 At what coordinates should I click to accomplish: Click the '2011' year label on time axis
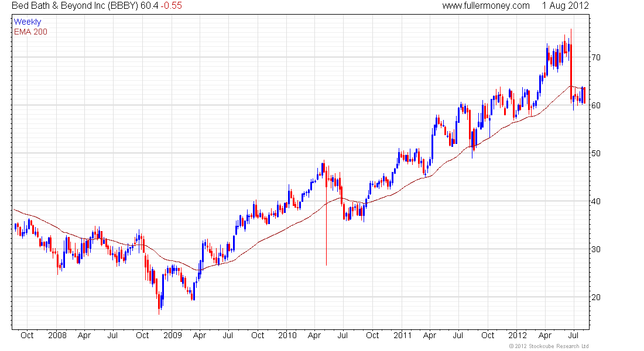pyautogui.click(x=403, y=335)
